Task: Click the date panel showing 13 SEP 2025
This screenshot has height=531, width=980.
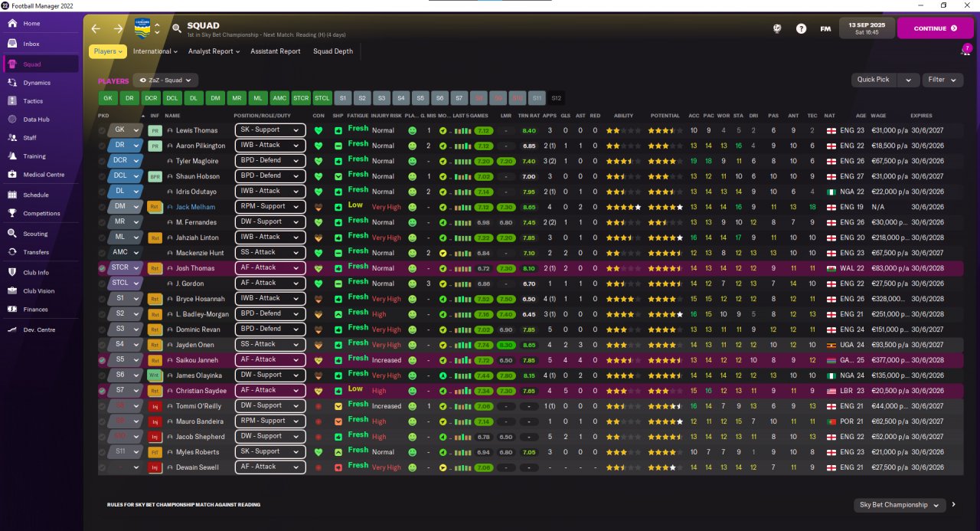Action: coord(867,28)
